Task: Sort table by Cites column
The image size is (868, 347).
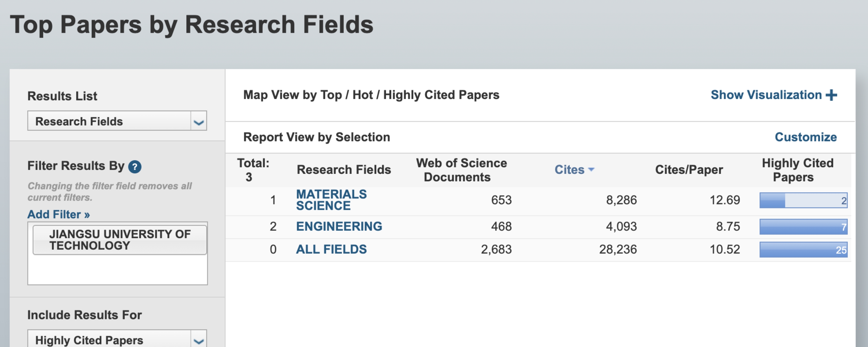Action: [569, 170]
